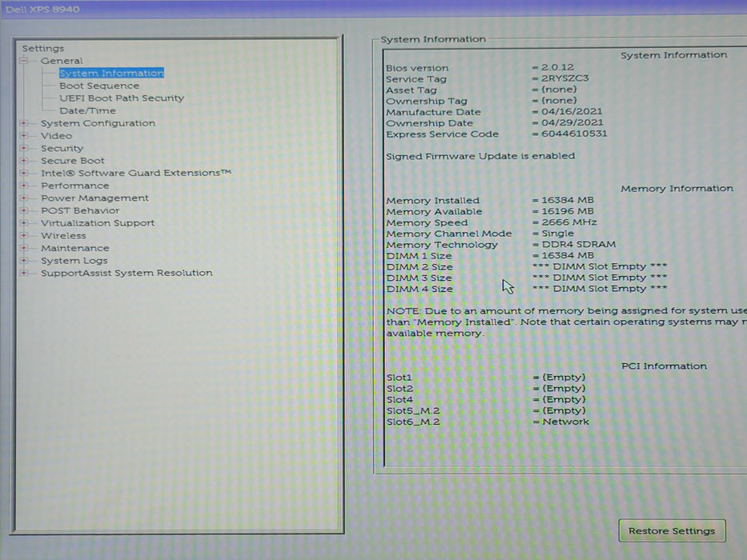Click the Bios version value 2.0.12
The image size is (747, 560).
pos(557,67)
